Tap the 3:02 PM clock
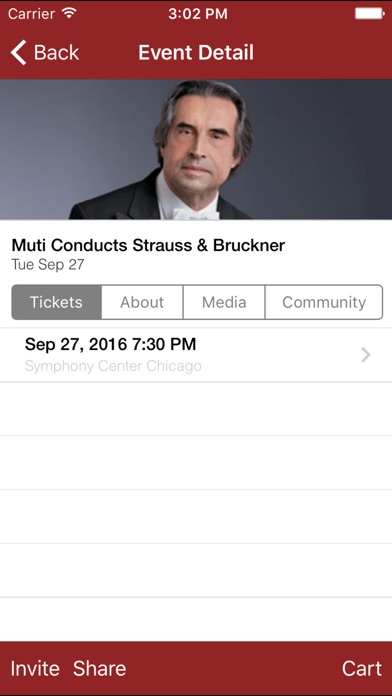The image size is (392, 696). (x=198, y=13)
